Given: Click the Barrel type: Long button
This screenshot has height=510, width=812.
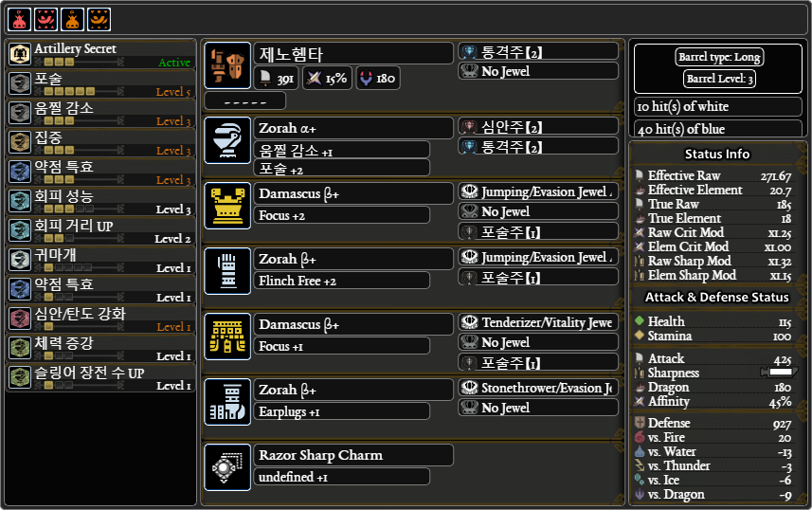Looking at the screenshot, I should pyautogui.click(x=719, y=57).
